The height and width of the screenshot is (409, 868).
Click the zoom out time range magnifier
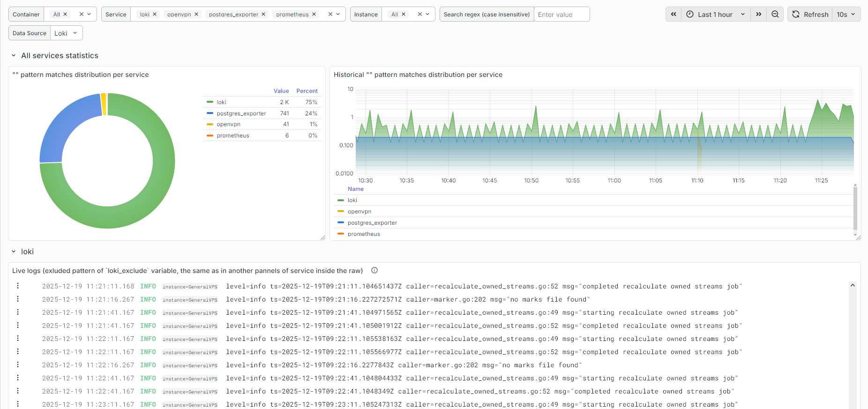tap(775, 14)
